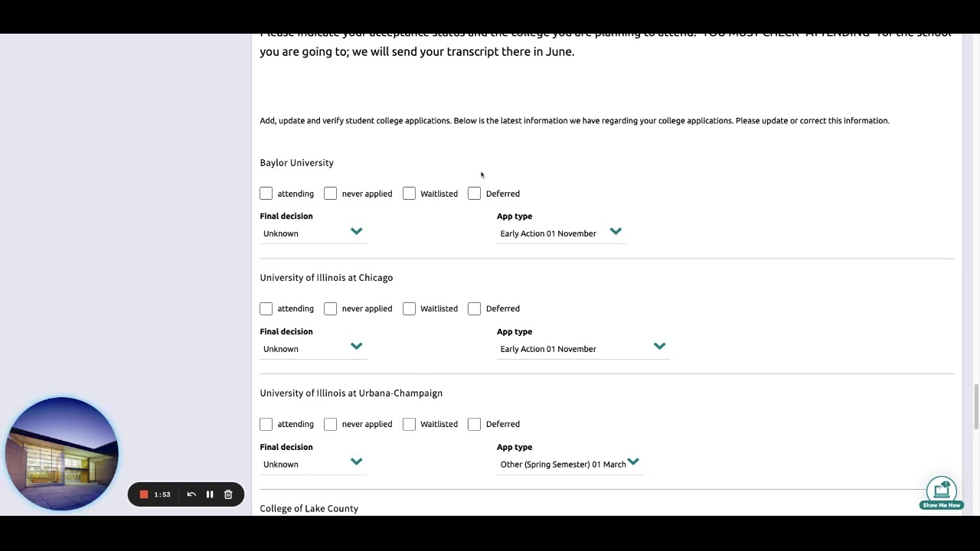Open Baylor University App type dropdown

coord(561,233)
